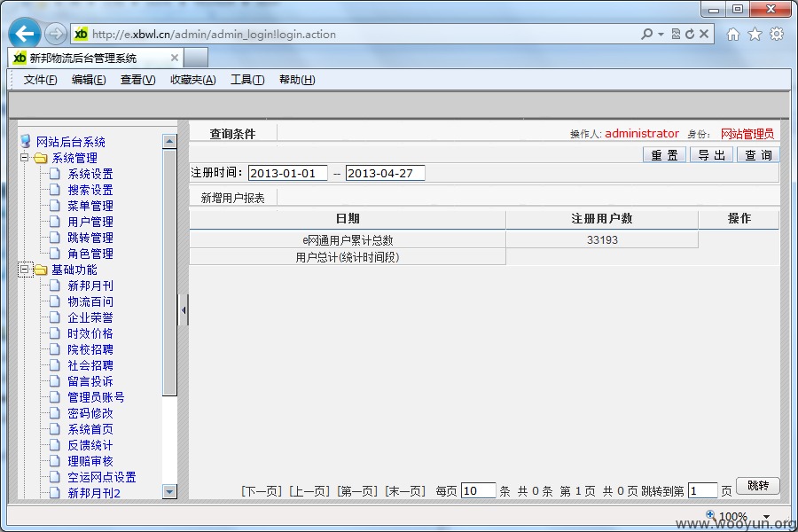
Task: Open favorites with the star icon
Action: [755, 34]
